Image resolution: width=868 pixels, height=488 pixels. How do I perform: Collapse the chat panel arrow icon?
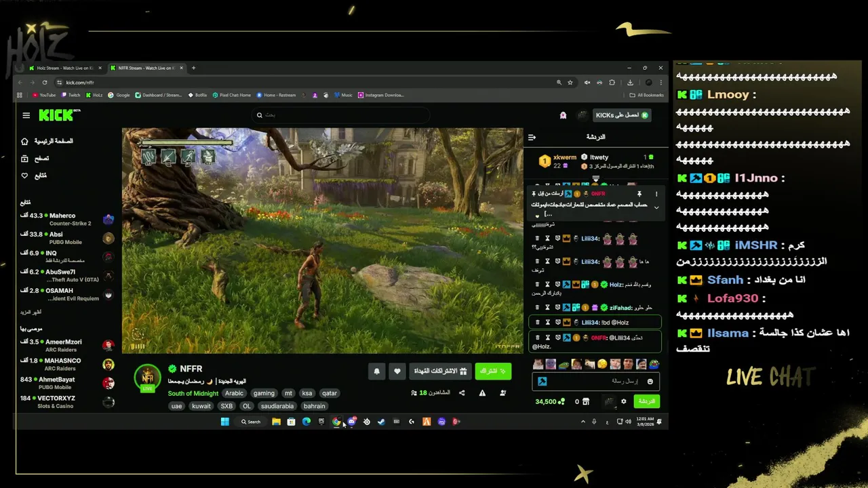[x=532, y=137]
